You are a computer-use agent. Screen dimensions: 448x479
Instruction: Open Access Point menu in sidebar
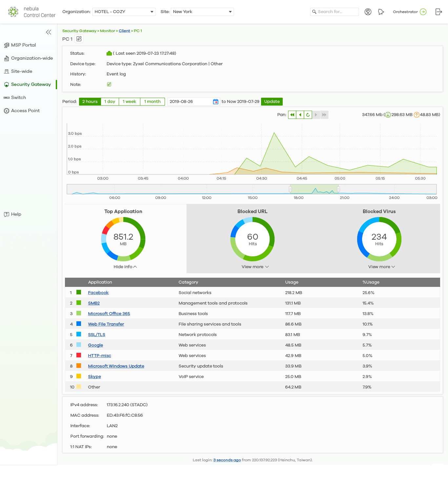pos(22,110)
